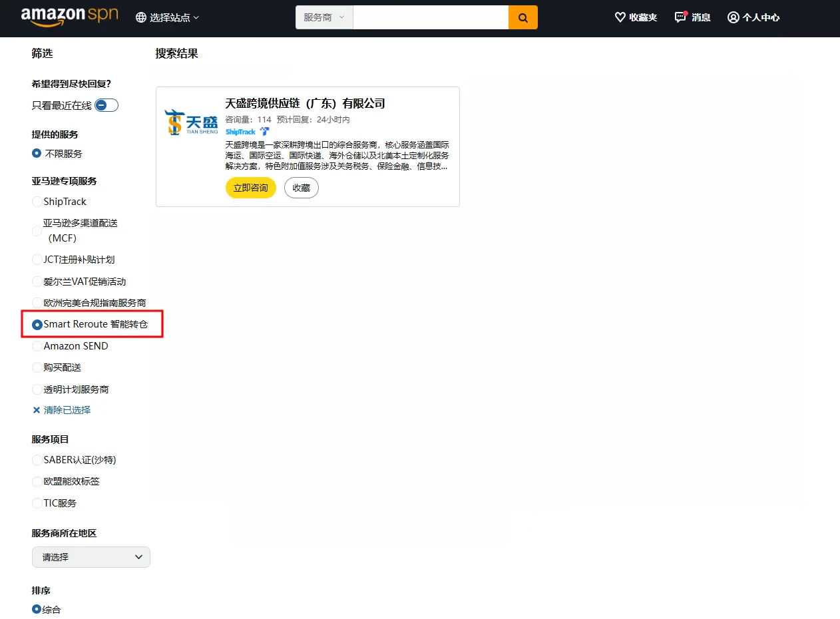Click the 筛选 filter heading

42,53
